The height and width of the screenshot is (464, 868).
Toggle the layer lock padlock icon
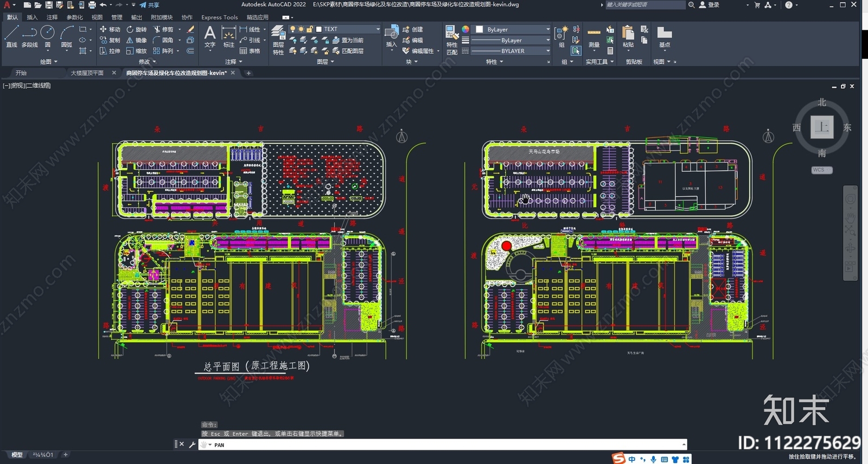pyautogui.click(x=309, y=29)
